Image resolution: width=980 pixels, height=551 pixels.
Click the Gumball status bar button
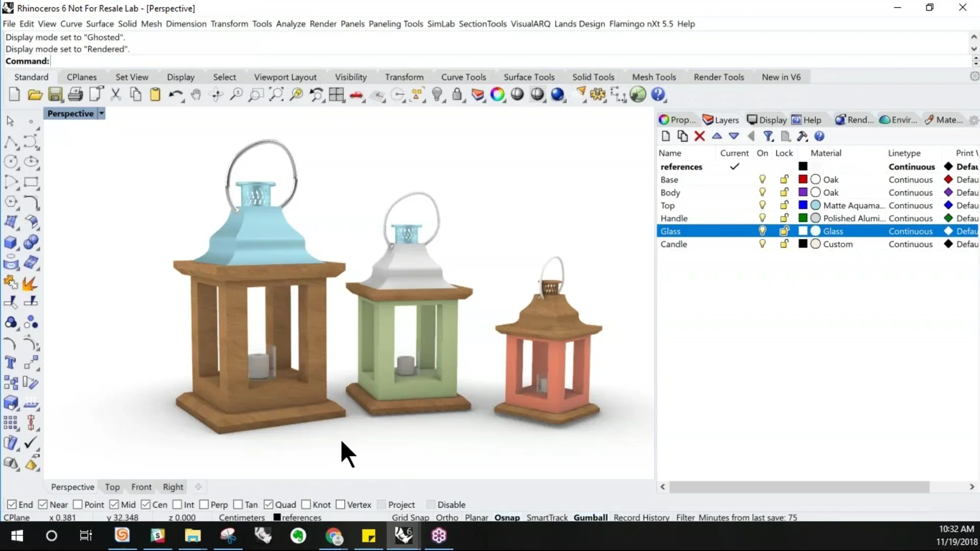point(590,517)
